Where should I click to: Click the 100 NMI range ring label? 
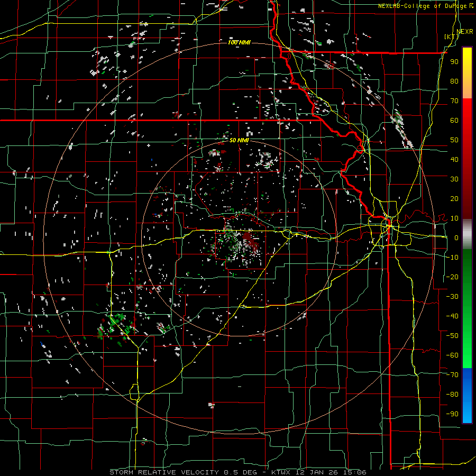239,42
